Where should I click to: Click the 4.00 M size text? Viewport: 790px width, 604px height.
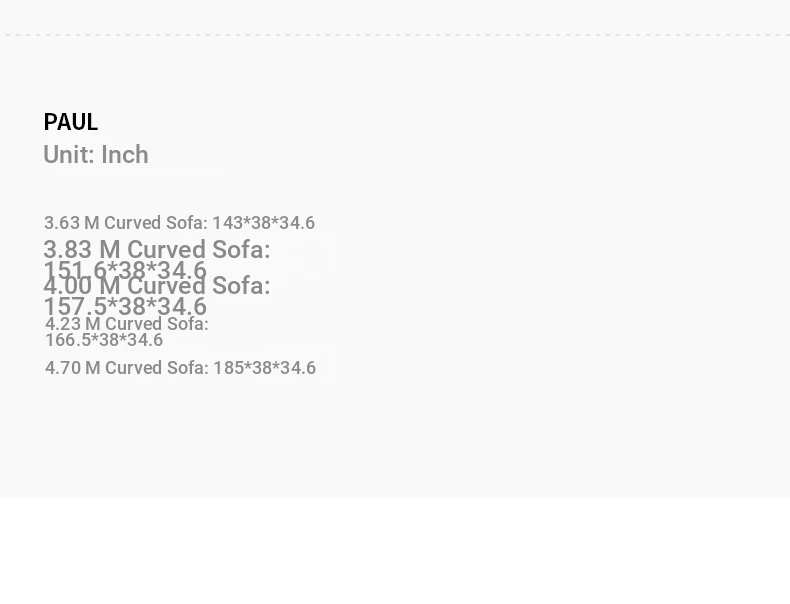[81, 285]
